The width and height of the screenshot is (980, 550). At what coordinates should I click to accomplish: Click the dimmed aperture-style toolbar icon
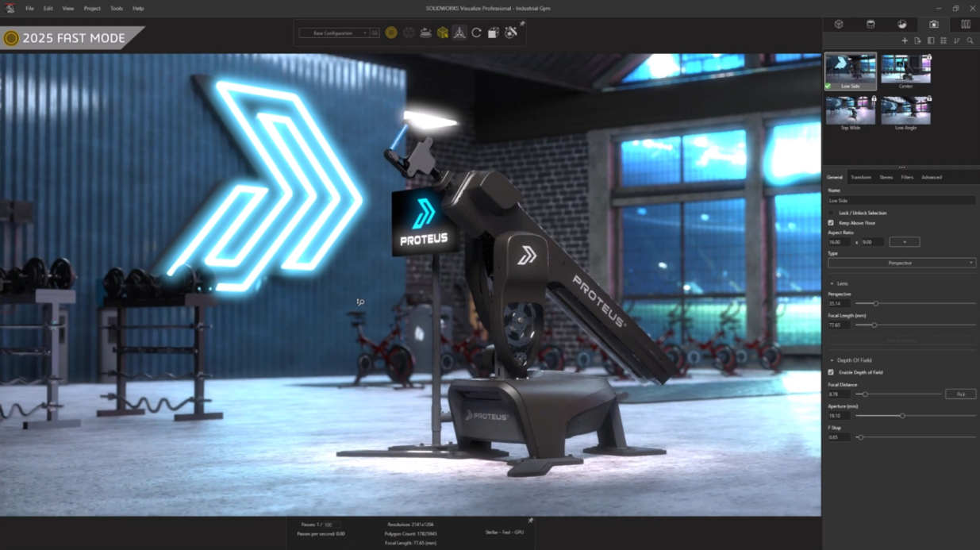pyautogui.click(x=409, y=33)
